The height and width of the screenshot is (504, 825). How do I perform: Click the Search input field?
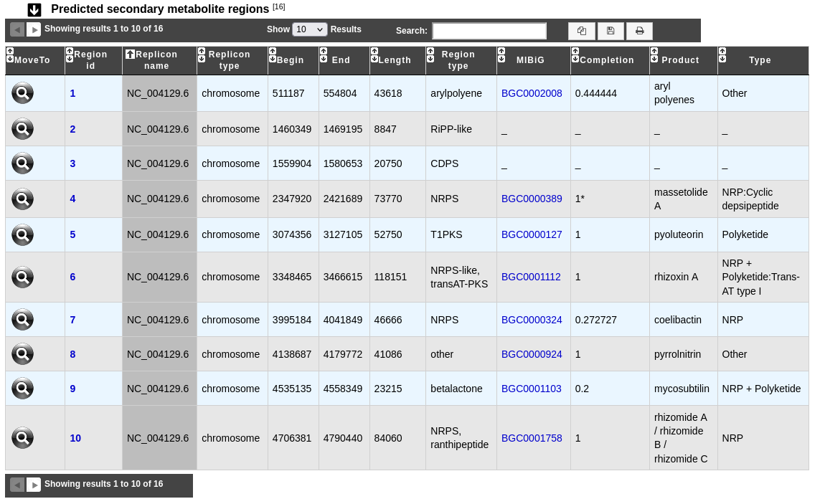coord(489,31)
